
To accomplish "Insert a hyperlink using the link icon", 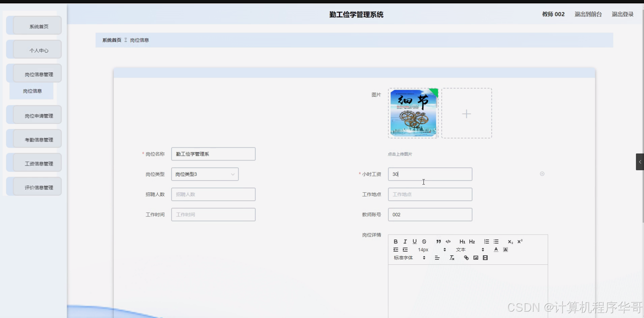I will 466,258.
